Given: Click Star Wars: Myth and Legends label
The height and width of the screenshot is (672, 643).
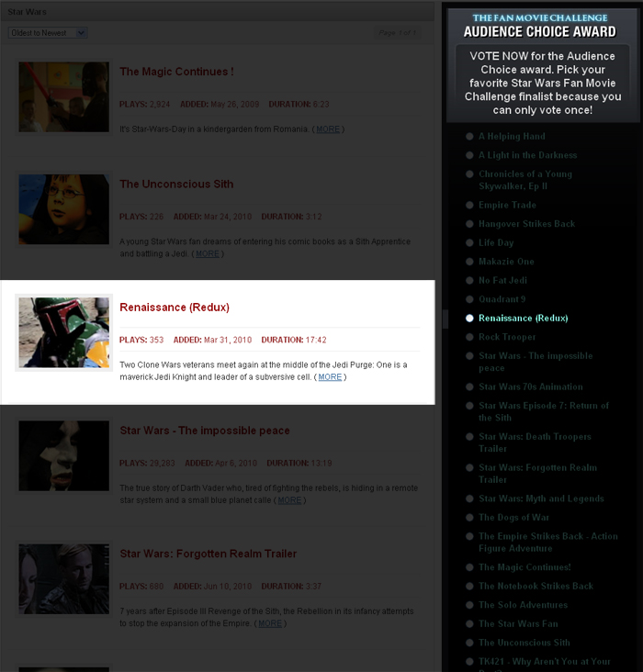Looking at the screenshot, I should click(541, 498).
